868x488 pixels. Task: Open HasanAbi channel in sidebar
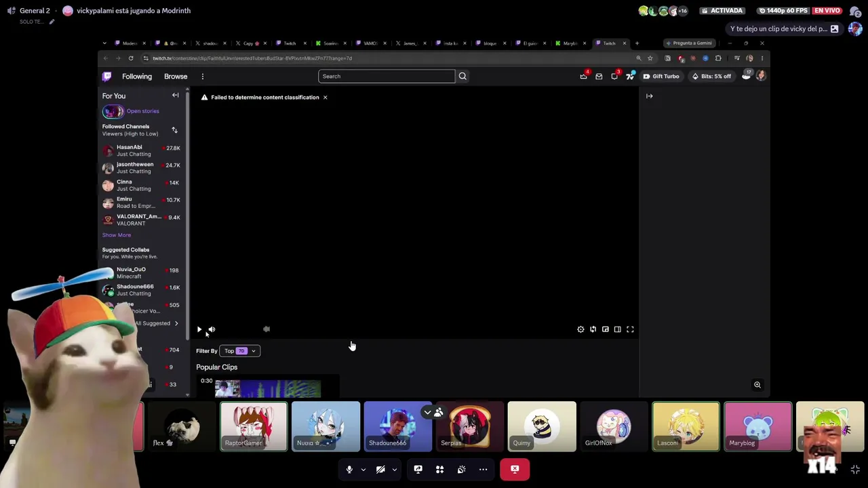pos(141,150)
